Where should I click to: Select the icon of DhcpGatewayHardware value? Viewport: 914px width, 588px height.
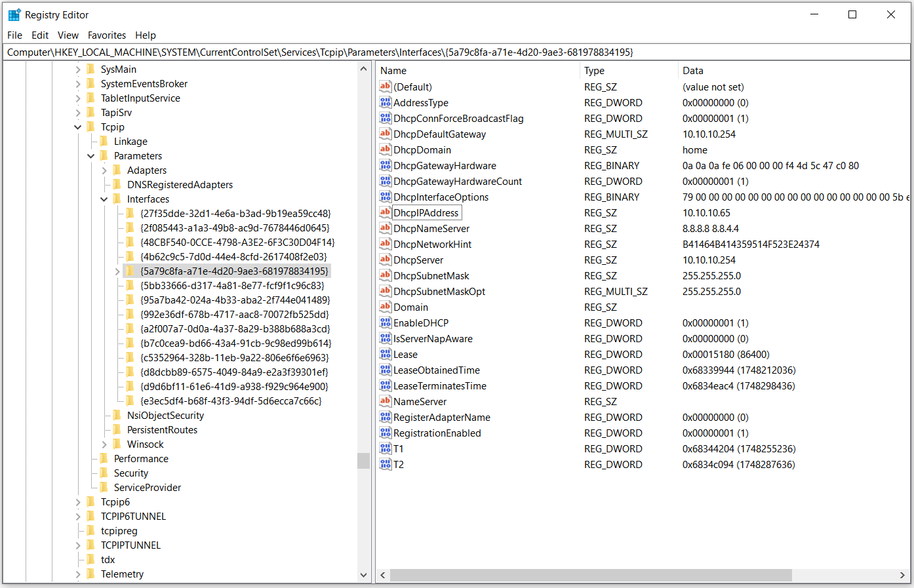[x=386, y=165]
